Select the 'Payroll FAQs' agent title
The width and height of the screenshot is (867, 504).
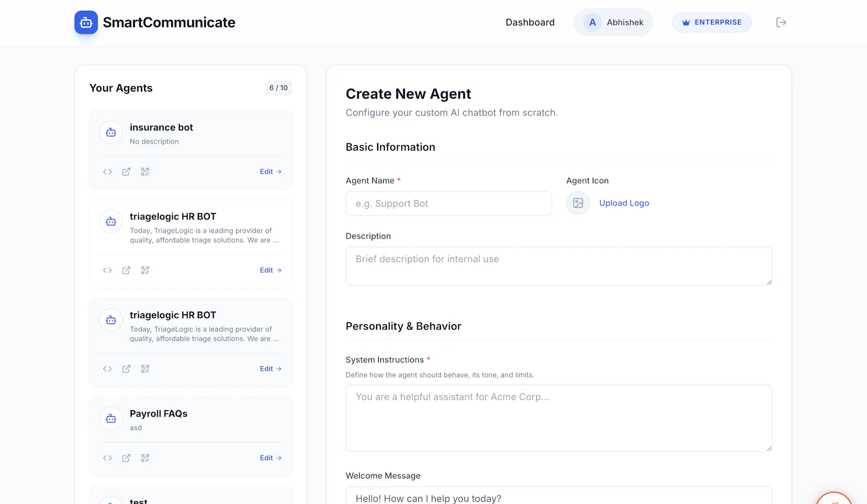159,413
